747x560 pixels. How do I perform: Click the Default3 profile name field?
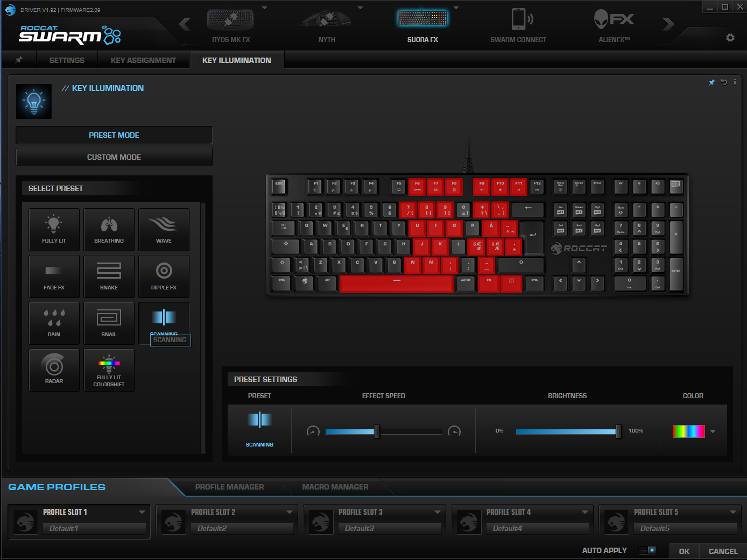pyautogui.click(x=390, y=528)
